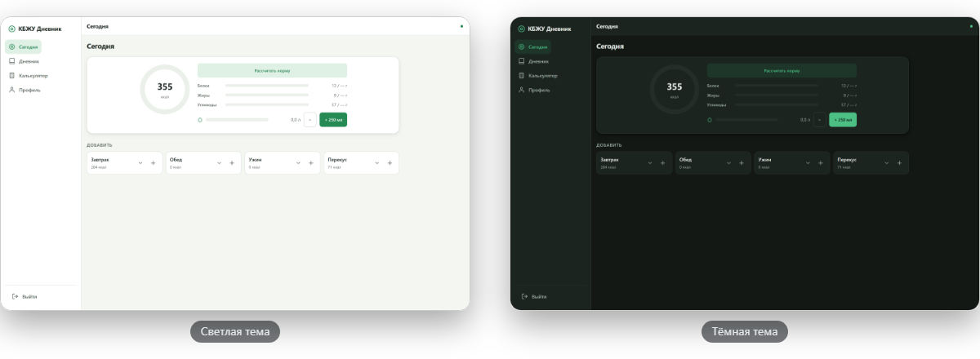The image size is (980, 359).
Task: Expand the Ужин card chevron, dark theme
Action: (x=808, y=162)
